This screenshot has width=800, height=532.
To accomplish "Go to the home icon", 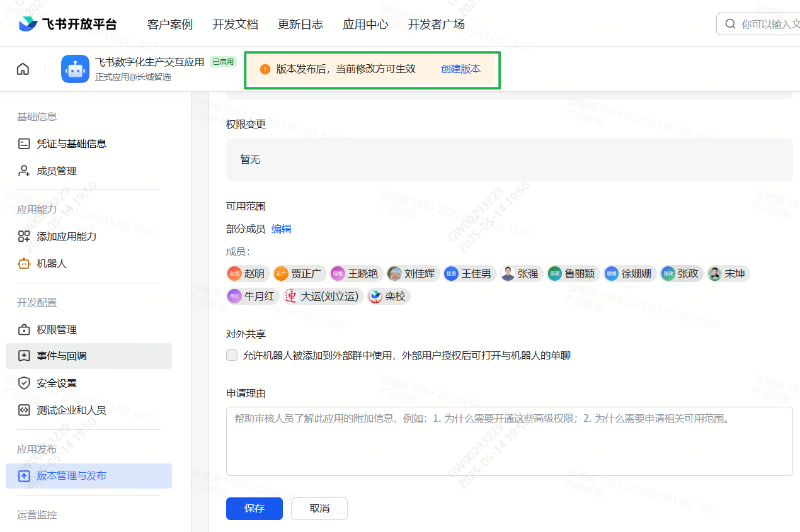I will pos(23,69).
